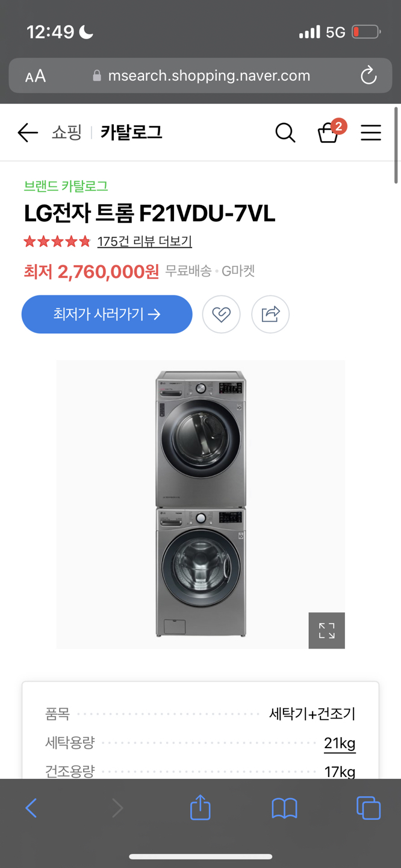Image resolution: width=401 pixels, height=868 pixels.
Task: Show open Safari tabs
Action: coord(368,808)
